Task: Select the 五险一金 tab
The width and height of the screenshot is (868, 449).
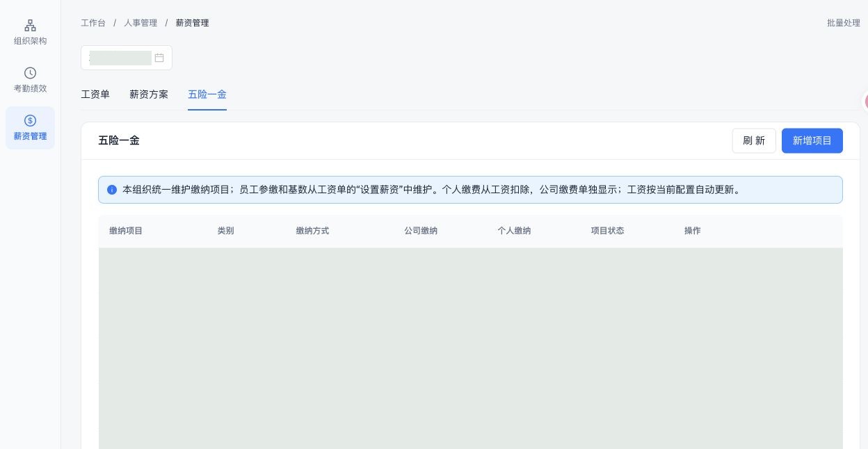Action: 207,95
